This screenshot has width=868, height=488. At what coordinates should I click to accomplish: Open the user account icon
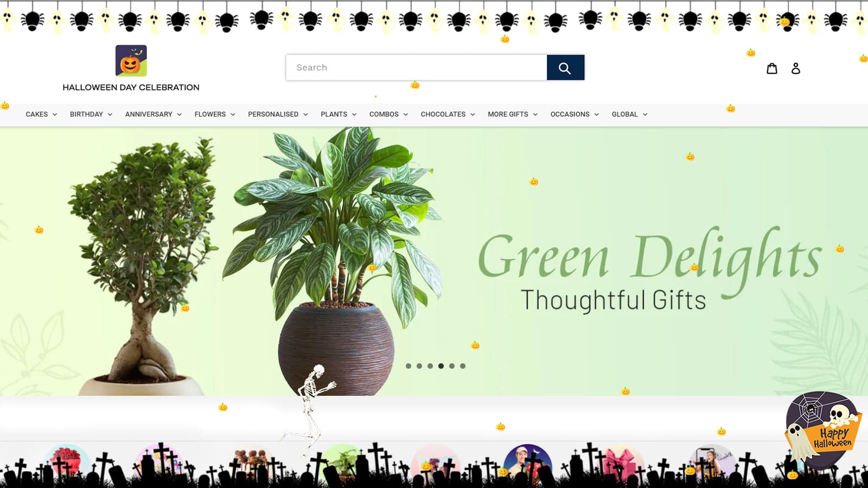(795, 68)
